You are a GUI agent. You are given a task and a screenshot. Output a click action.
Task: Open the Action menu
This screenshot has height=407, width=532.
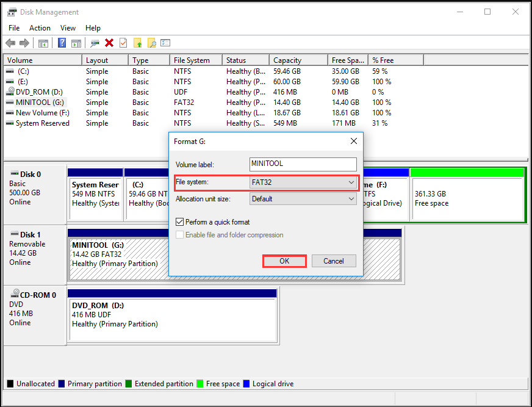coord(40,28)
